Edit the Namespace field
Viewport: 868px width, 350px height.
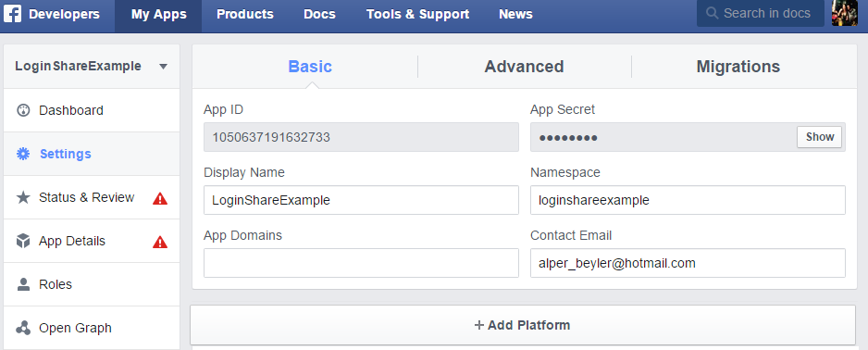[x=688, y=200]
